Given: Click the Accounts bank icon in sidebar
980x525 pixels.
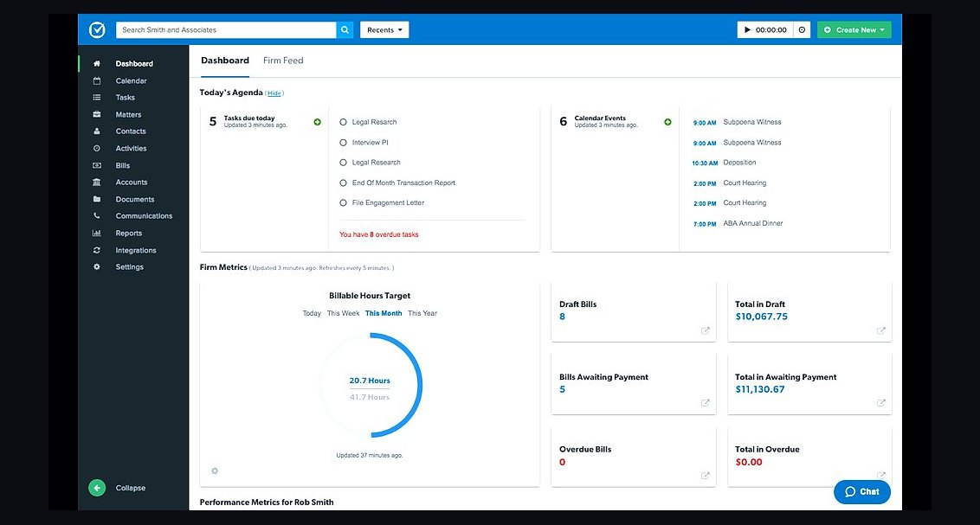Looking at the screenshot, I should point(97,182).
